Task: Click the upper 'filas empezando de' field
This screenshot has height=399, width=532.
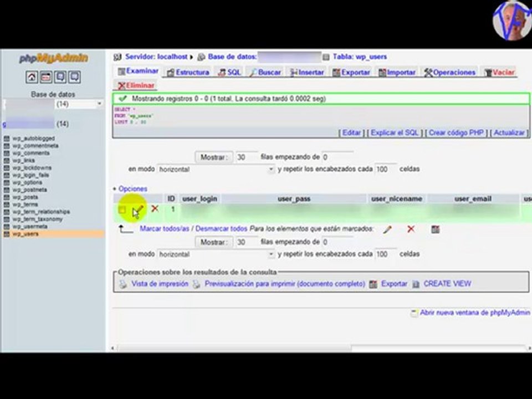Action: coord(337,157)
